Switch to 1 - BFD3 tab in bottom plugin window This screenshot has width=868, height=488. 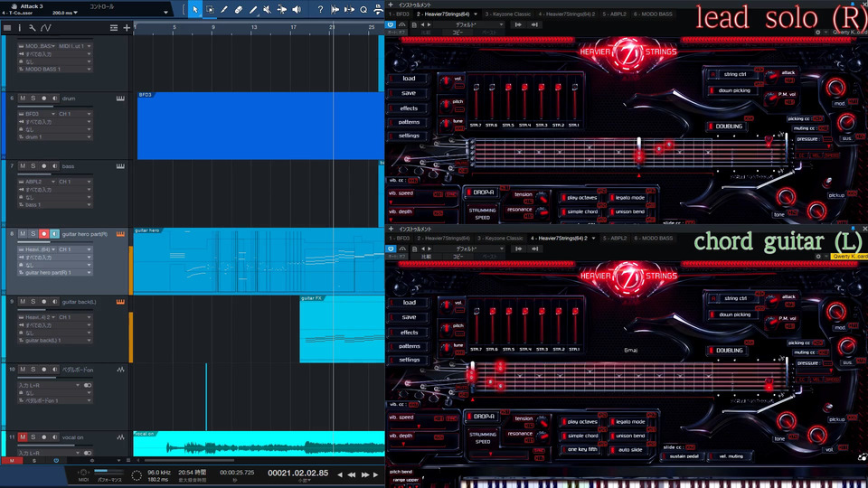(x=399, y=239)
